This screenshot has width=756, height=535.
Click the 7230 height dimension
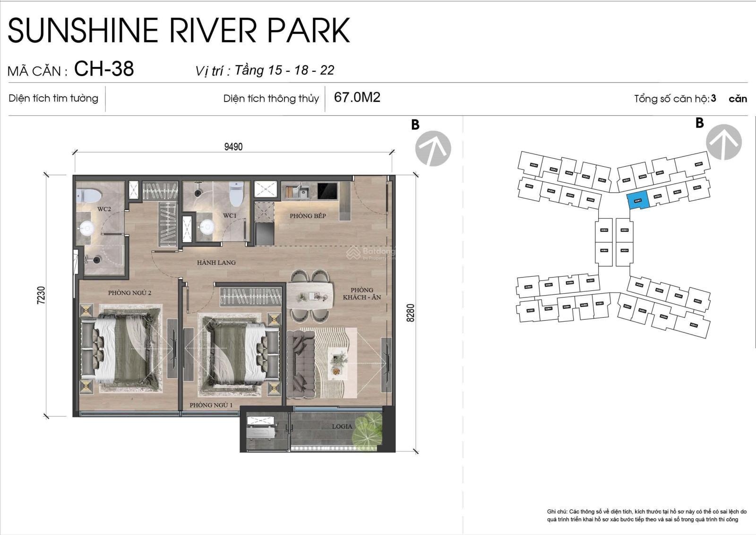(x=42, y=295)
